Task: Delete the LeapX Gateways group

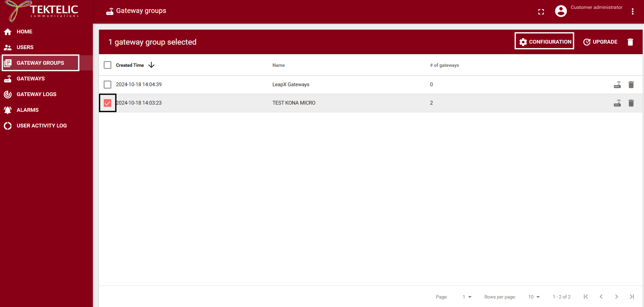Action: [x=631, y=85]
